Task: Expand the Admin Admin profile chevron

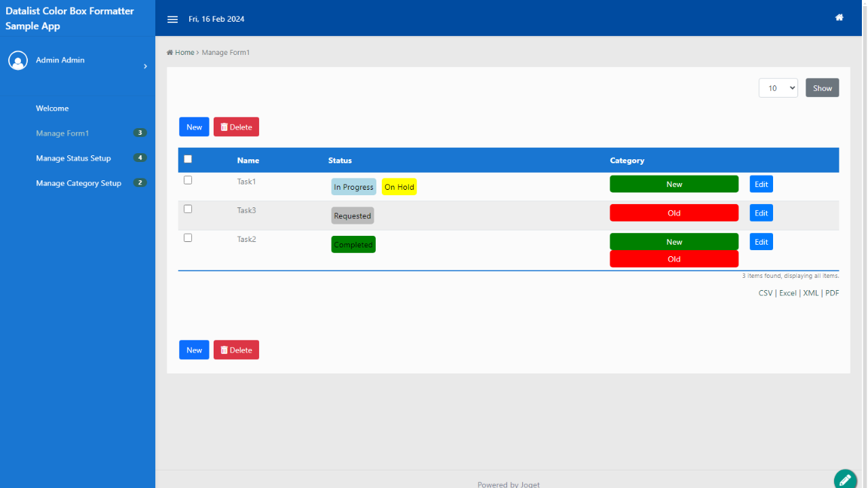Action: (x=145, y=66)
